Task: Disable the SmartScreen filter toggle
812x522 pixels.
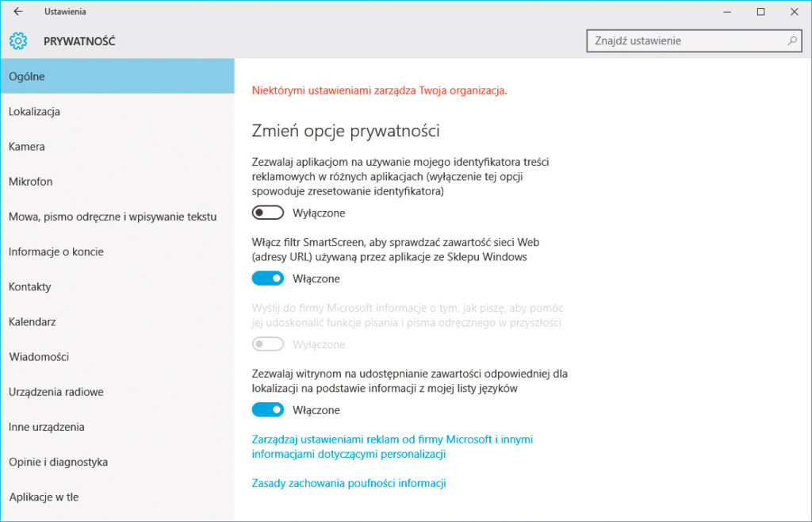Action: coord(267,278)
